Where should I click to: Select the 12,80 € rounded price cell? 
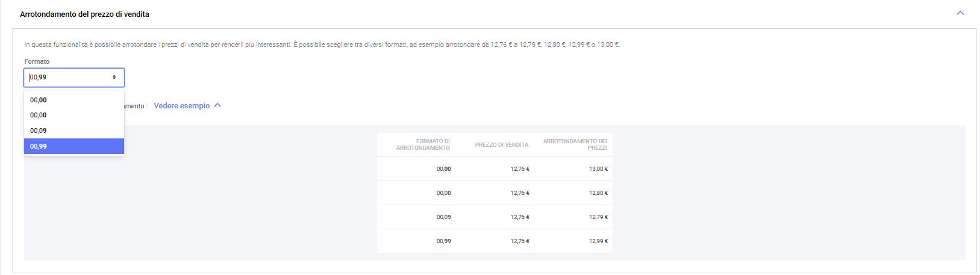pos(598,193)
